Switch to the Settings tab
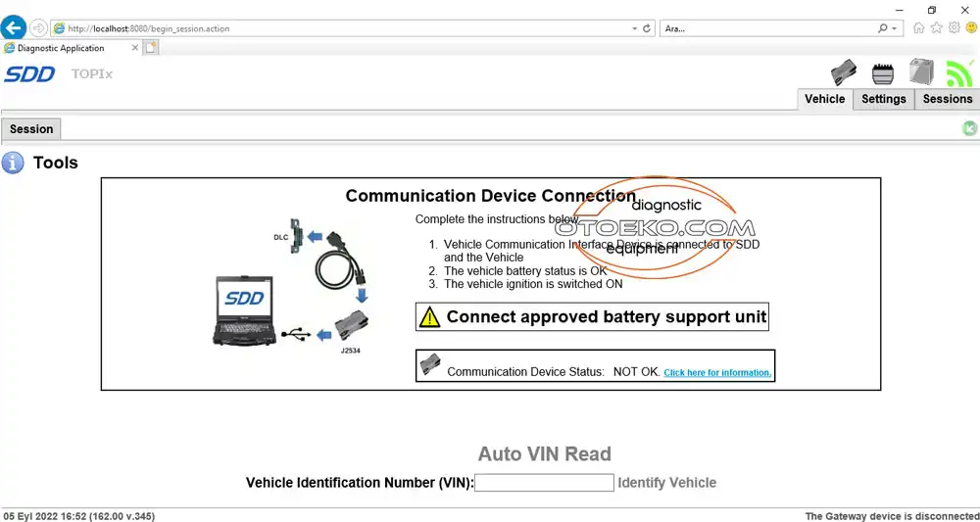Image resolution: width=980 pixels, height=522 pixels. (883, 99)
